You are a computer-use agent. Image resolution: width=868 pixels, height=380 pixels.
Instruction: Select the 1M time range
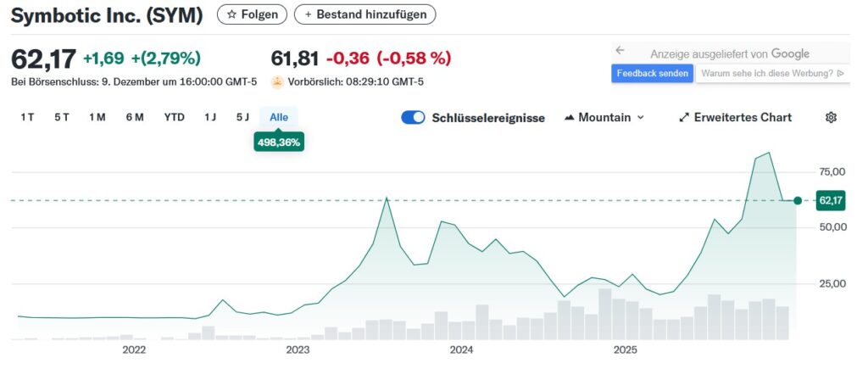(x=97, y=117)
